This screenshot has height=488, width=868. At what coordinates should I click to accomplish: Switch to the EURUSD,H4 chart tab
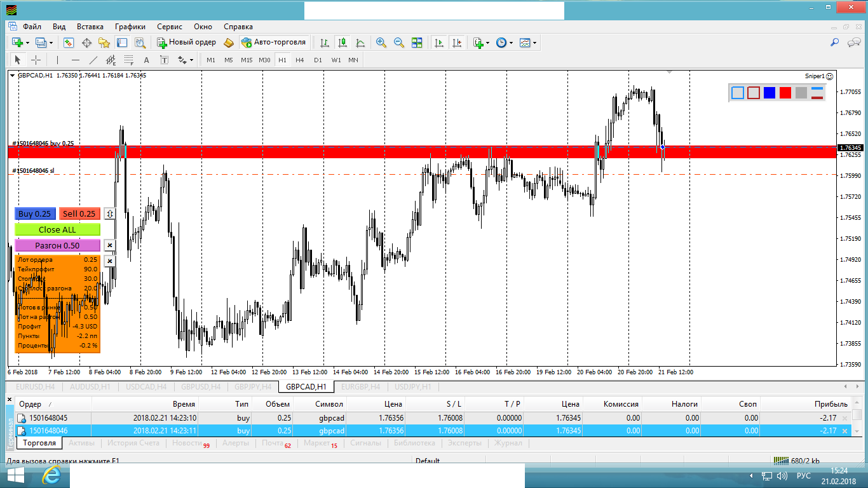(x=36, y=386)
